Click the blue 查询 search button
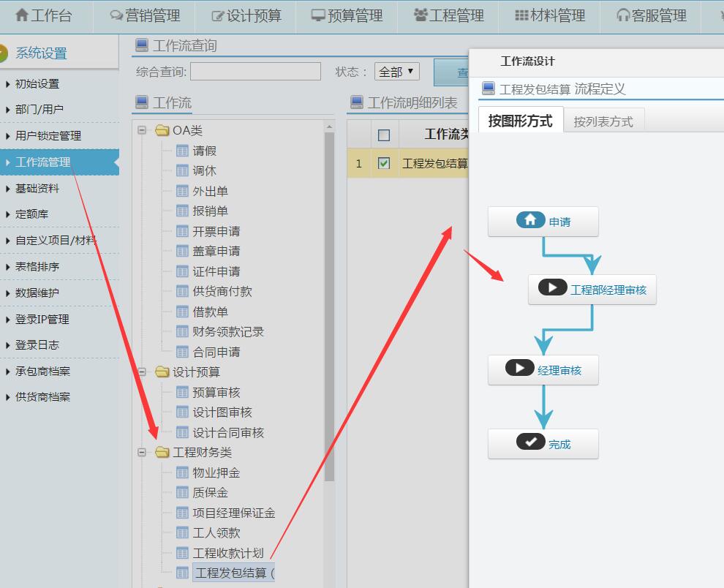 pos(451,71)
